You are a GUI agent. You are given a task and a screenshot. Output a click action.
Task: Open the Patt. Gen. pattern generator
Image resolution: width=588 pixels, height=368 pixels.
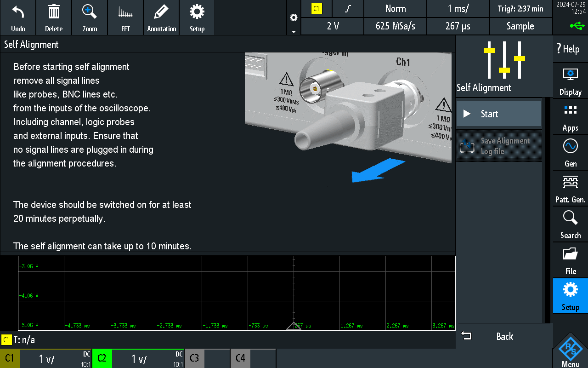(x=571, y=189)
